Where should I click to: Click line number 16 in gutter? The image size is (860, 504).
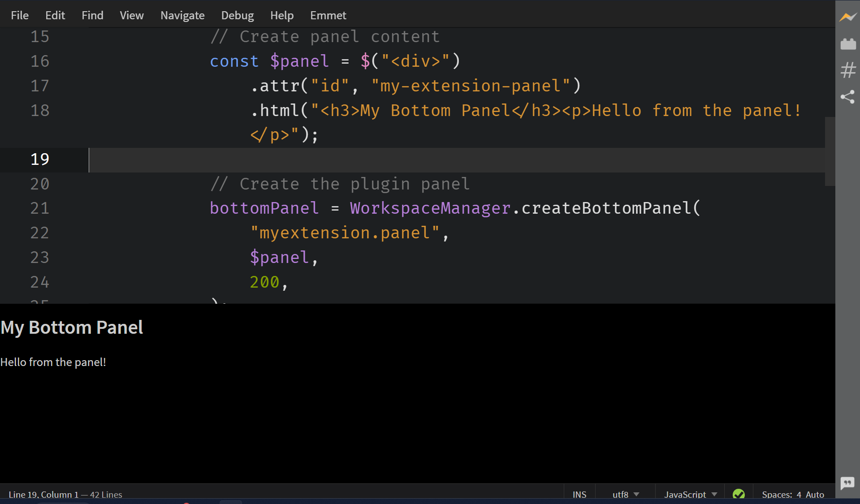pos(40,61)
